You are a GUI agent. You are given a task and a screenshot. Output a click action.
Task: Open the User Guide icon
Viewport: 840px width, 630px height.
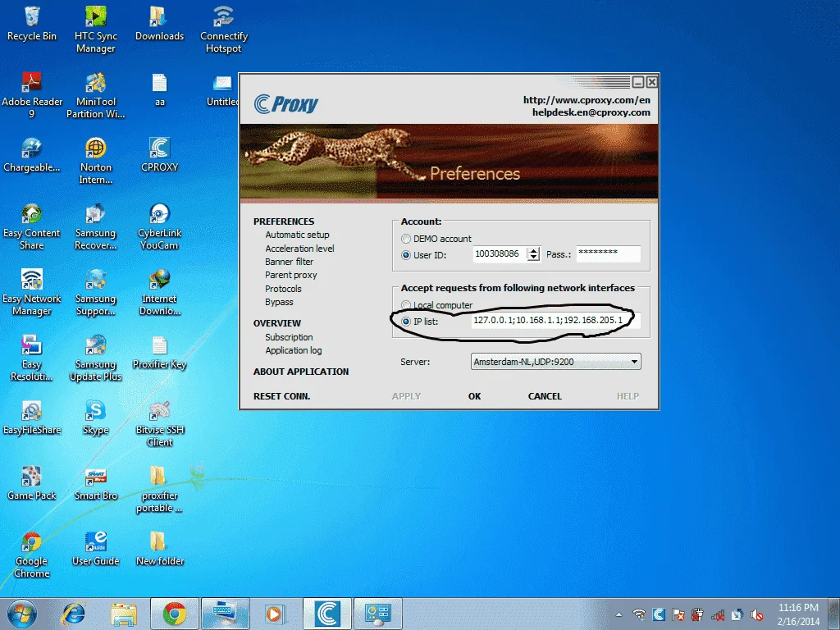95,549
